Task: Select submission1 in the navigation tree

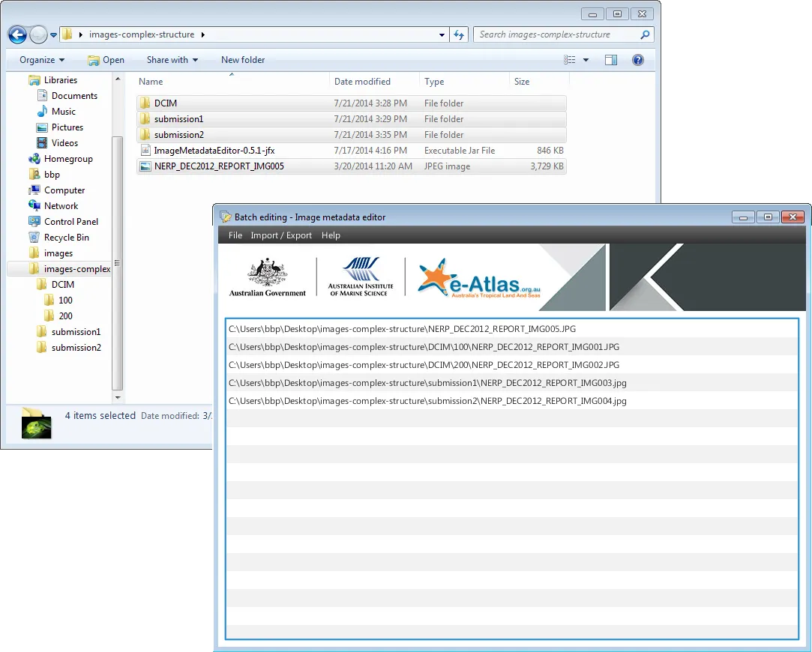Action: pos(69,332)
